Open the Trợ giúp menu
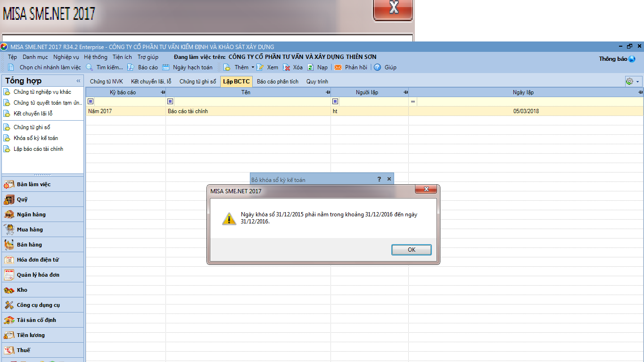 148,57
